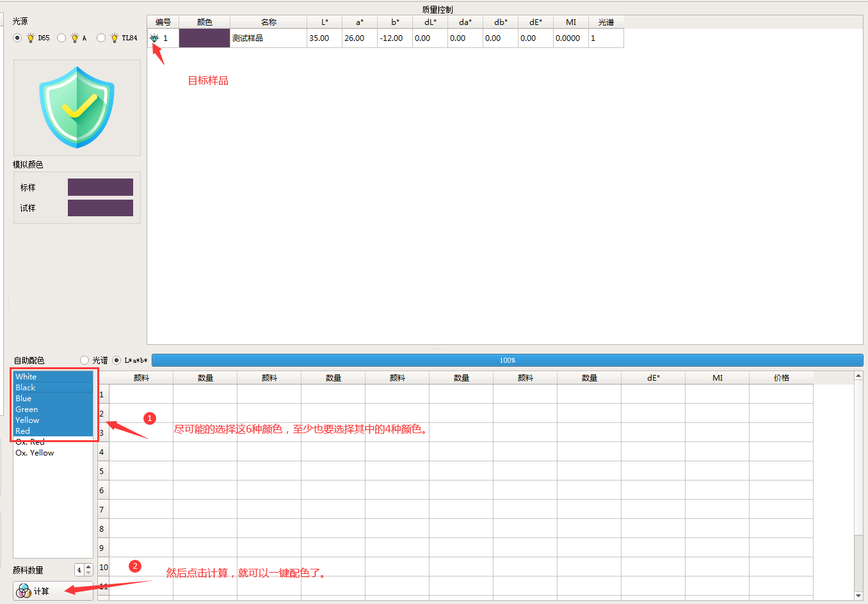
Task: Click the 标样 purple color swatch
Action: click(x=100, y=187)
